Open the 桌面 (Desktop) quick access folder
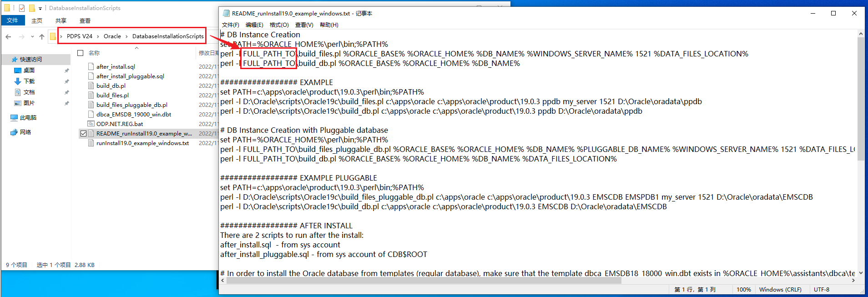The image size is (868, 297). click(x=29, y=70)
